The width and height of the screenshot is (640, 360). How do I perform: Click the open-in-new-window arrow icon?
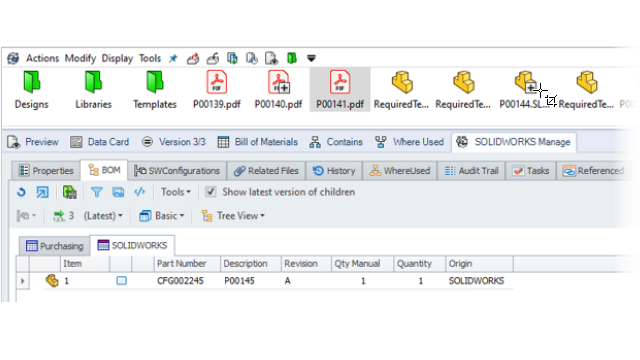click(x=42, y=192)
